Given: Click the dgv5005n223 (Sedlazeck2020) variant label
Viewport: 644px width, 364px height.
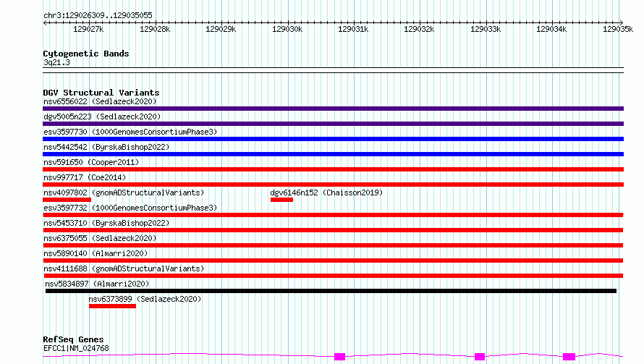Looking at the screenshot, I should [102, 117].
